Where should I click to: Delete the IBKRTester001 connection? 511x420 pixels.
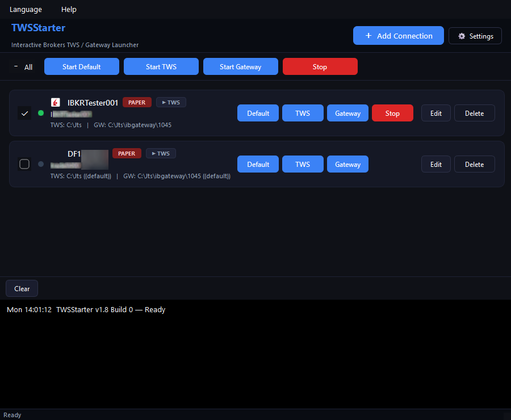pos(475,113)
